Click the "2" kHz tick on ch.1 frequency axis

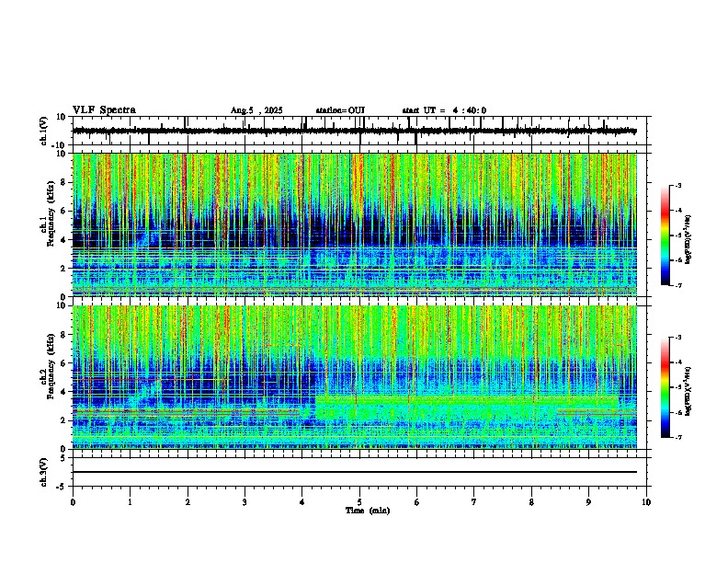[x=63, y=269]
